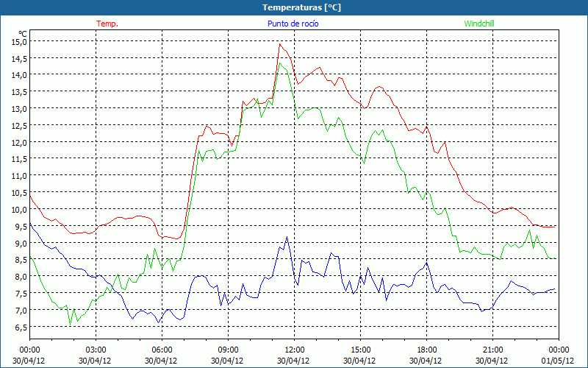Image resolution: width=588 pixels, height=368 pixels.
Task: Click the 10,0 y-axis value
Action: [19, 209]
